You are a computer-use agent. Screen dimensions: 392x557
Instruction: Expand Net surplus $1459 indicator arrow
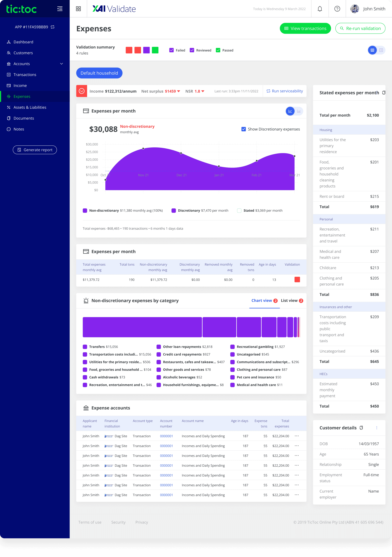point(179,91)
